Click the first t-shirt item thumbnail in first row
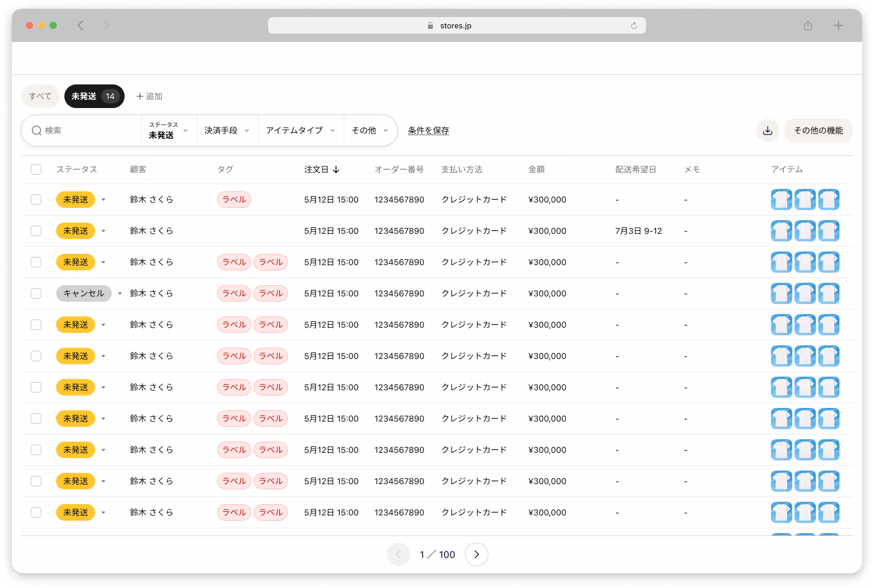Viewport: 874px width, 588px height. coord(781,200)
